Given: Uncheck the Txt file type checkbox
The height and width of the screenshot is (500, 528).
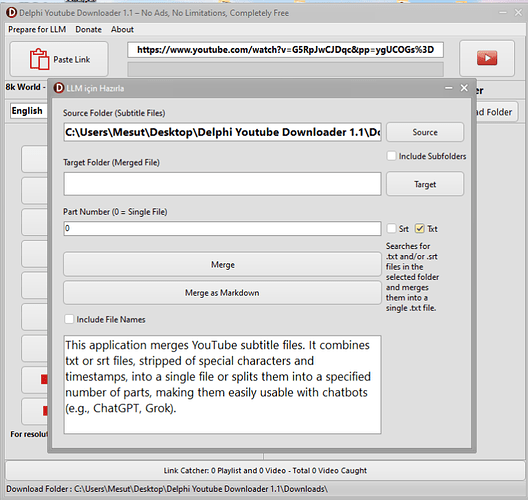Looking at the screenshot, I should pyautogui.click(x=420, y=229).
